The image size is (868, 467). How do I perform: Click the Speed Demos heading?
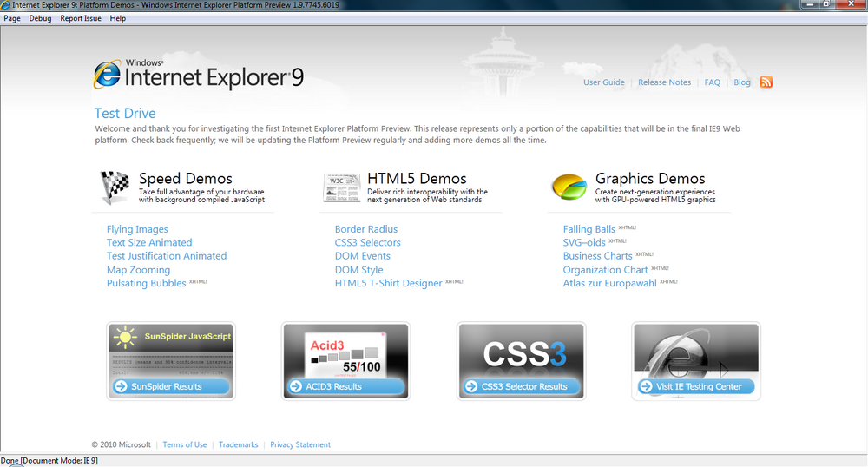click(186, 179)
